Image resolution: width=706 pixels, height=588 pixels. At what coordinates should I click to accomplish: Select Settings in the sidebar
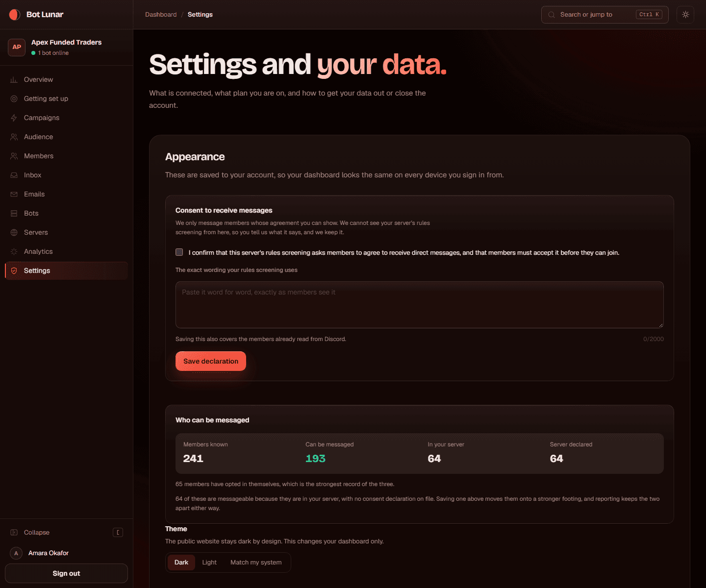coord(66,270)
